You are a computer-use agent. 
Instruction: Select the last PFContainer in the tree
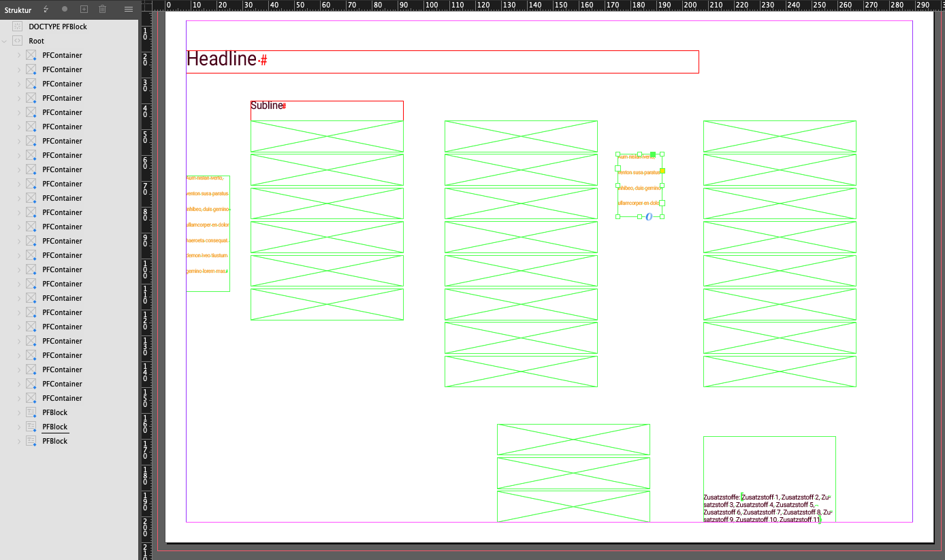point(62,398)
